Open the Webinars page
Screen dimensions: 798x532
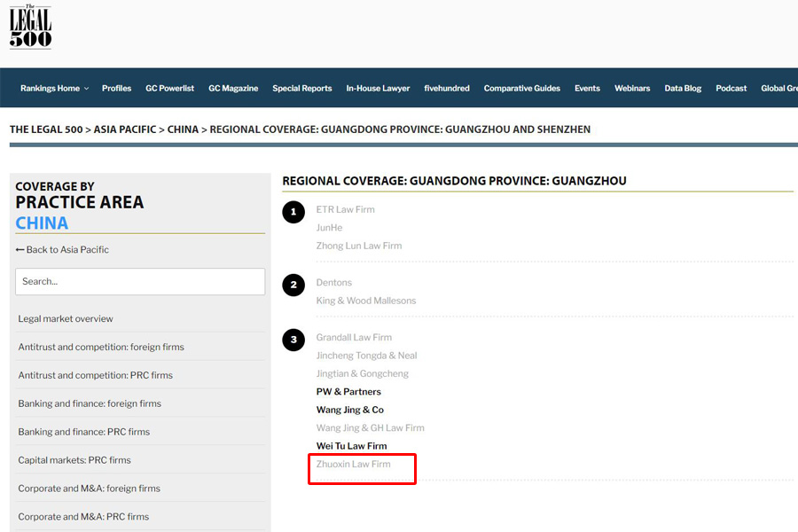click(x=632, y=88)
